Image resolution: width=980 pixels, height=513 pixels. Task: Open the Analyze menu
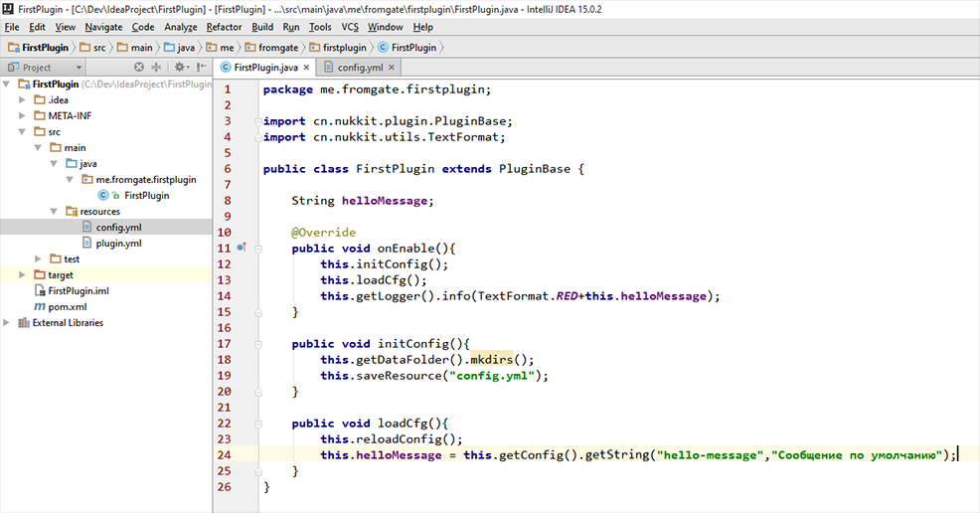point(181,27)
